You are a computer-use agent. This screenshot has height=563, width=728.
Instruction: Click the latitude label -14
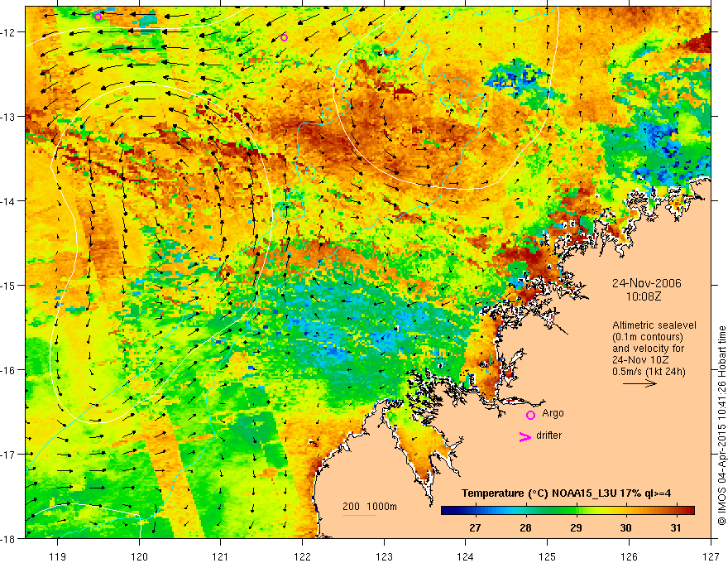click(x=8, y=201)
